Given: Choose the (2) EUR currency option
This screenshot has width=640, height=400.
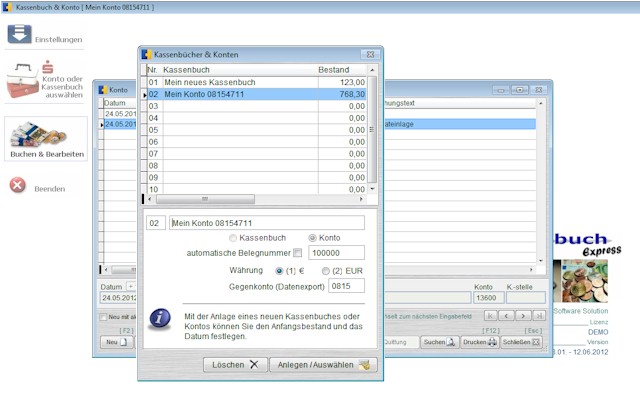Looking at the screenshot, I should 326,270.
